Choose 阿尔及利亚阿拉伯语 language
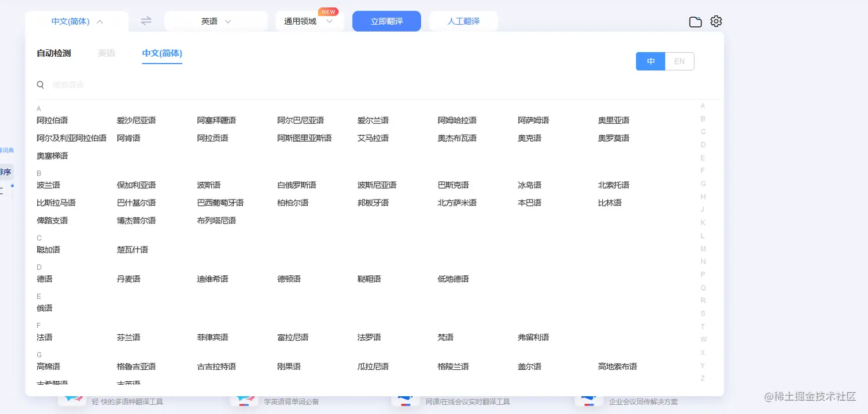Screen dimensions: 868x414 (x=72, y=138)
